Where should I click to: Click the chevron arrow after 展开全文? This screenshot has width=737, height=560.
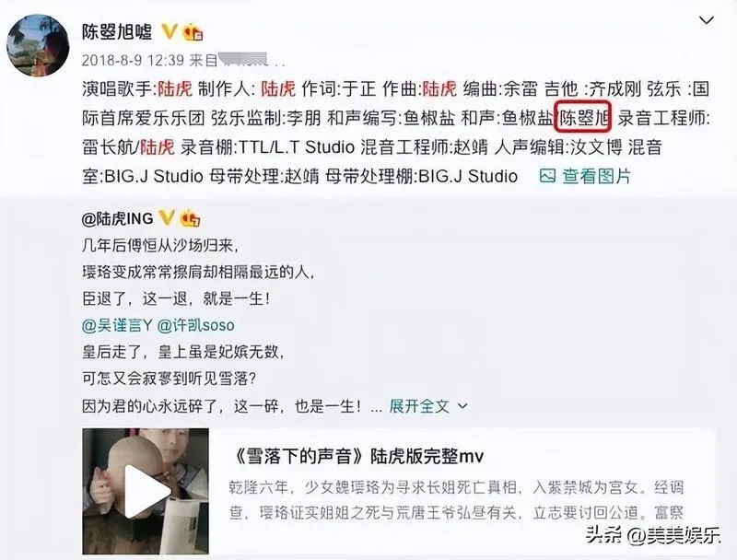point(462,406)
